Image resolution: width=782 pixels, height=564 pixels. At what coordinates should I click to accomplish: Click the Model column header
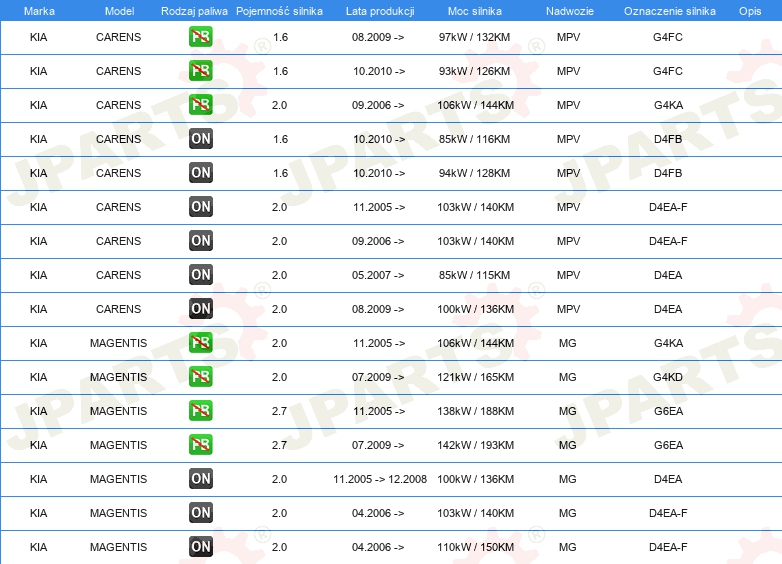click(119, 11)
